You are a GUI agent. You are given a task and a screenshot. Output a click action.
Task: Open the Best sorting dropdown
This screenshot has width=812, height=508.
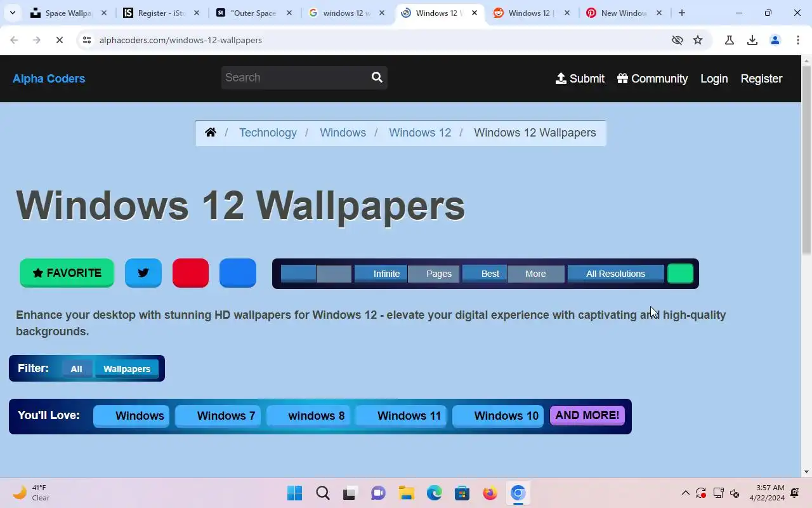[485, 274]
